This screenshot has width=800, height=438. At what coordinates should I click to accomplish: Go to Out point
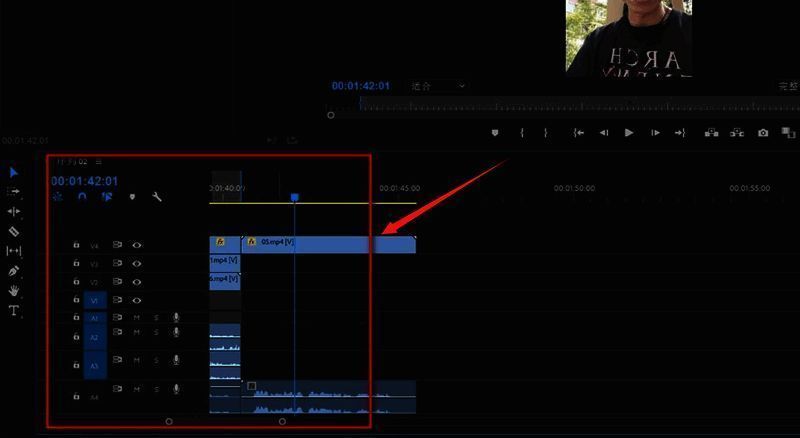pos(680,133)
